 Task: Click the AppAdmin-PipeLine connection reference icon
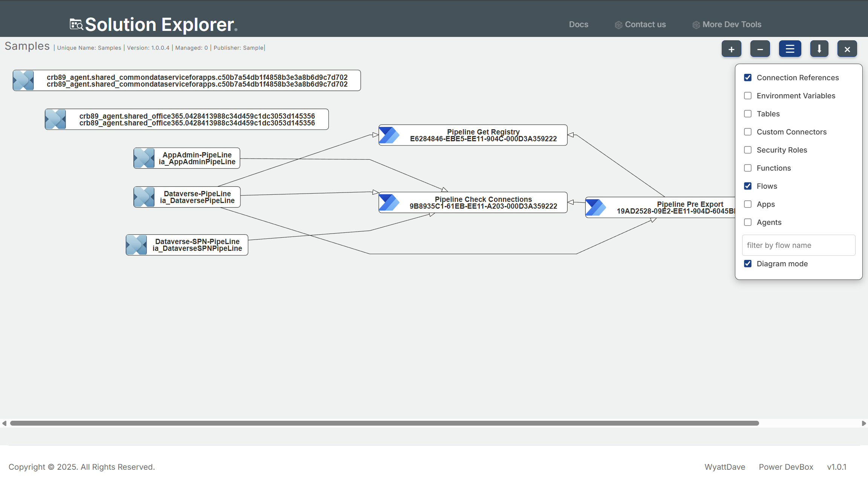pos(144,158)
